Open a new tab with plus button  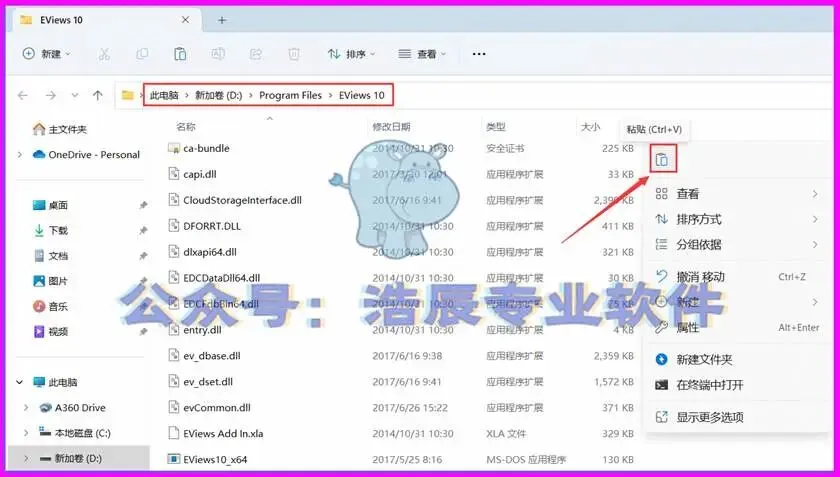222,20
